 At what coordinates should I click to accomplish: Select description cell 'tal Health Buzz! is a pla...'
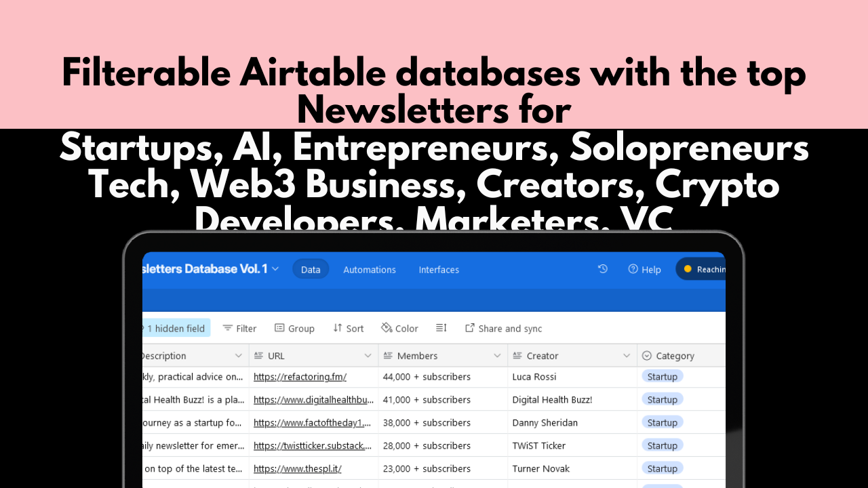[x=195, y=400]
